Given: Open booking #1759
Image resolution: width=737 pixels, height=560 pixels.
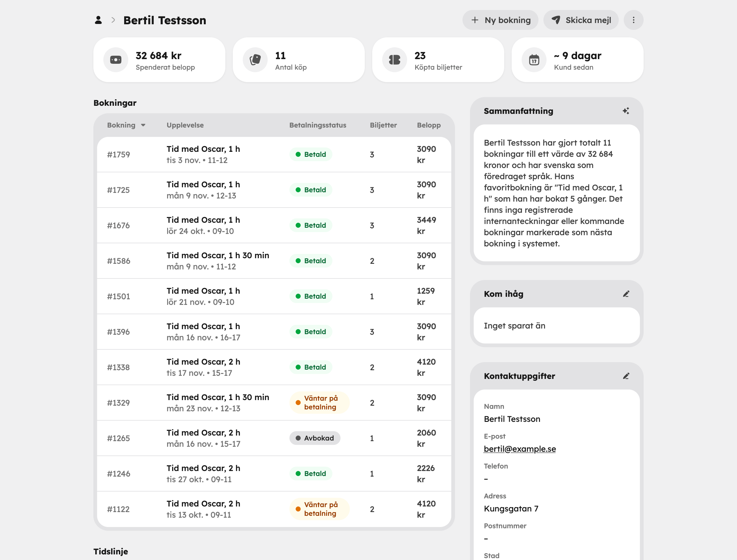Looking at the screenshot, I should coord(274,155).
